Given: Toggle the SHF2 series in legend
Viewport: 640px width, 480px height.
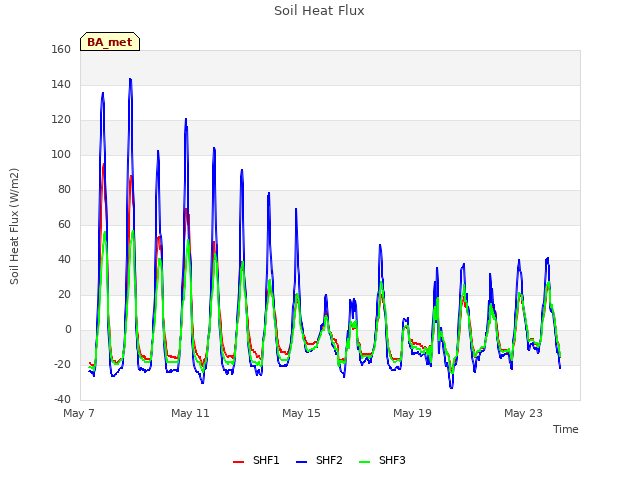Looking at the screenshot, I should pos(319,460).
